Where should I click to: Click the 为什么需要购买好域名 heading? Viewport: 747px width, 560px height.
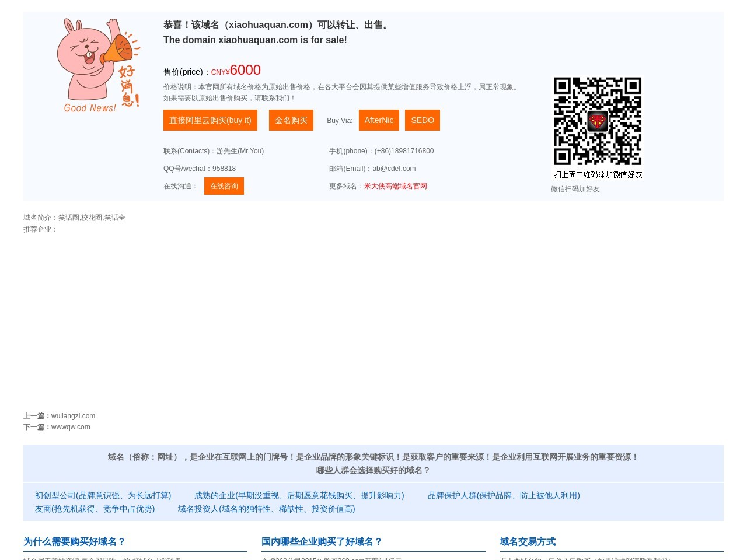[74, 542]
